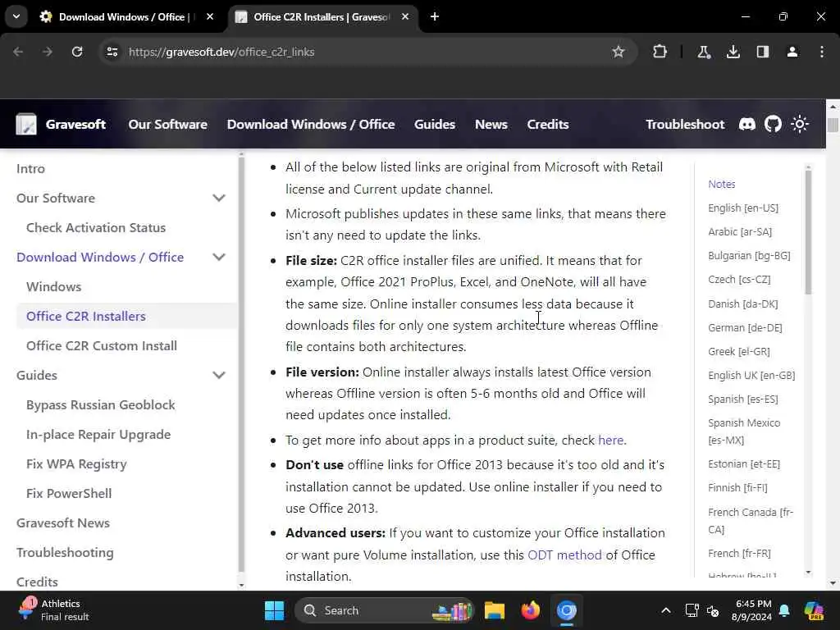Open the browser profile menu
840x630 pixels.
(792, 52)
